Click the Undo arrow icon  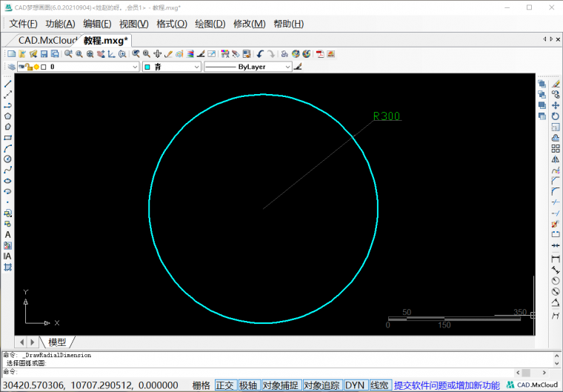point(260,54)
